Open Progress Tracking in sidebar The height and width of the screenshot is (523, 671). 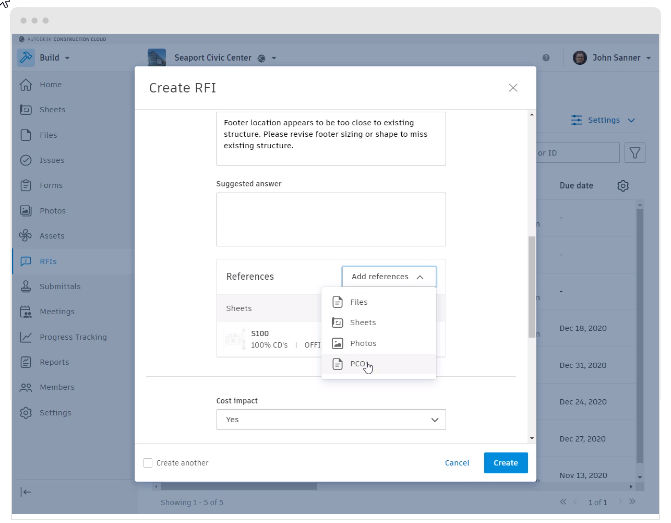pyautogui.click(x=72, y=337)
